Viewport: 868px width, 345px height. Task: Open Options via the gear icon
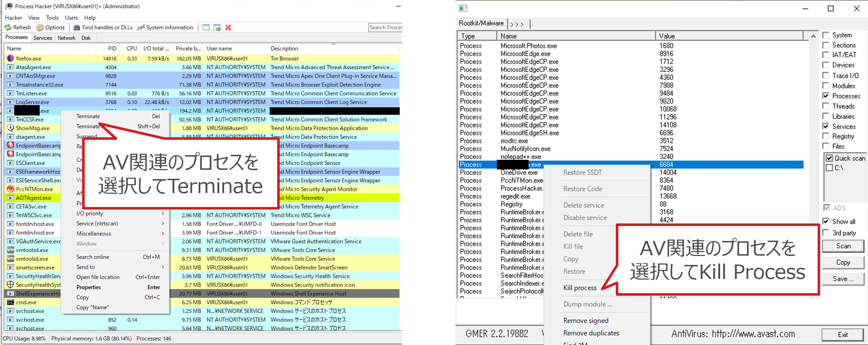click(x=40, y=28)
